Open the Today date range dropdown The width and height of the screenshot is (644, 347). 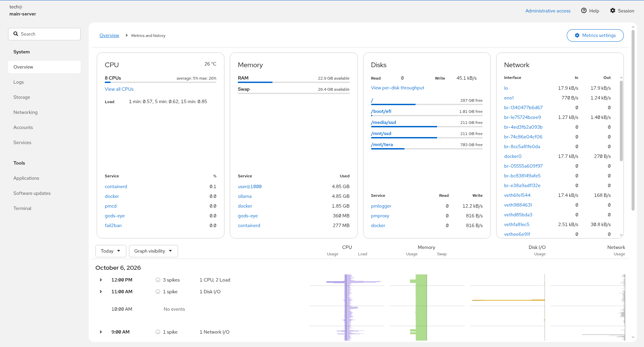coord(111,251)
